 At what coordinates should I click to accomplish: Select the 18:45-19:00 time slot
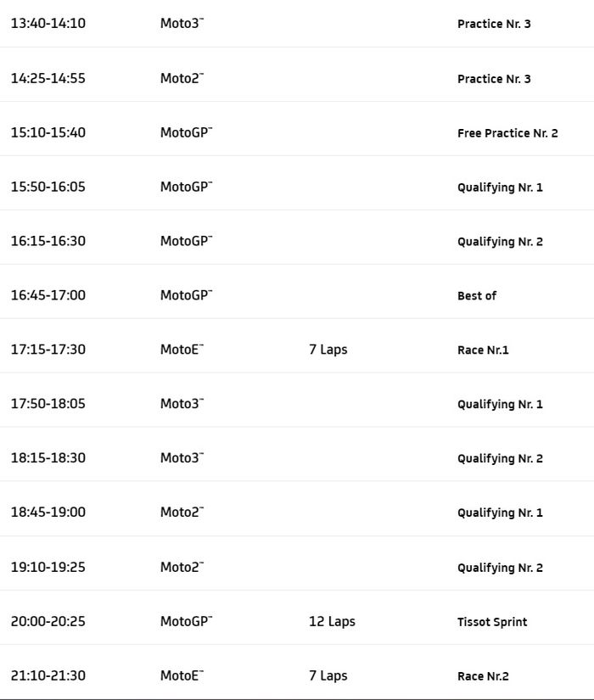click(48, 512)
